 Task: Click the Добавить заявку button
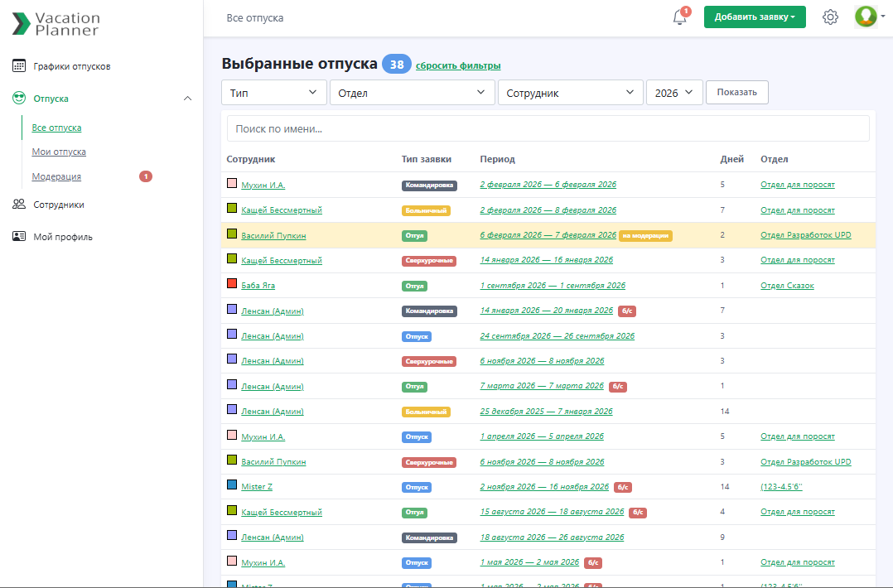(754, 17)
